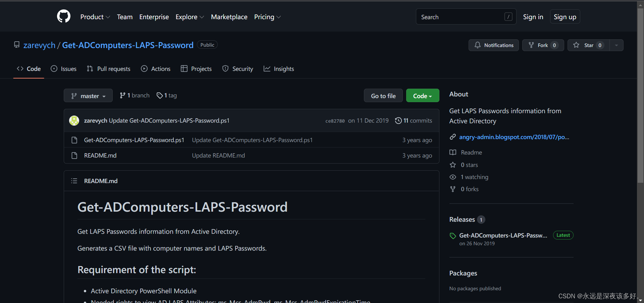The image size is (644, 303).
Task: Star the repository
Action: coord(588,45)
